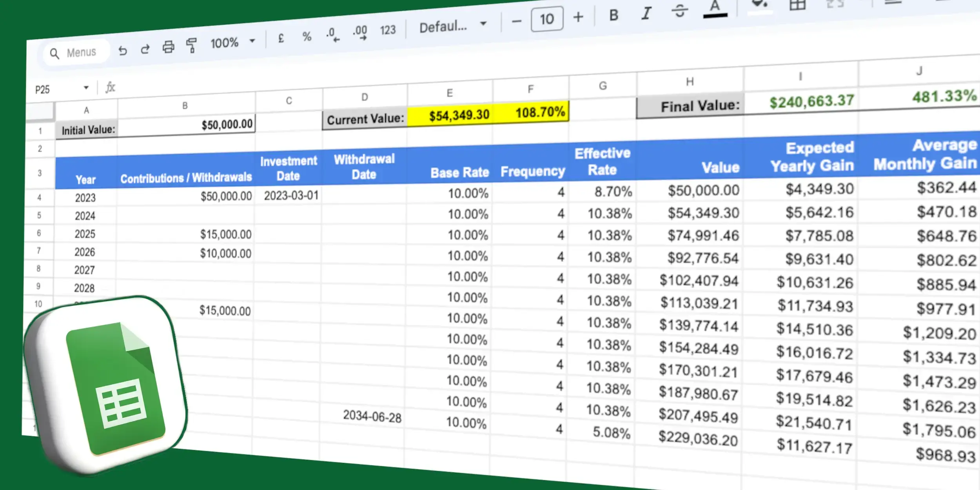Screen dimensions: 980x490
Task: Open more number formats via 123 icon
Action: click(387, 31)
